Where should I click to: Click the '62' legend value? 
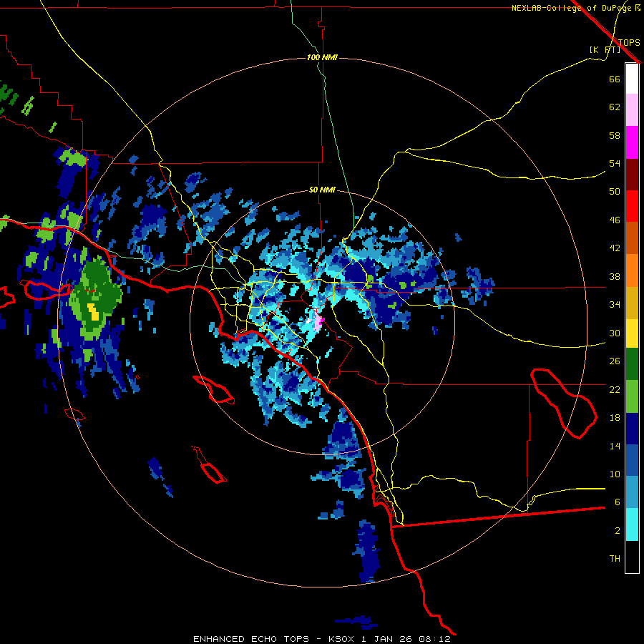[615, 107]
